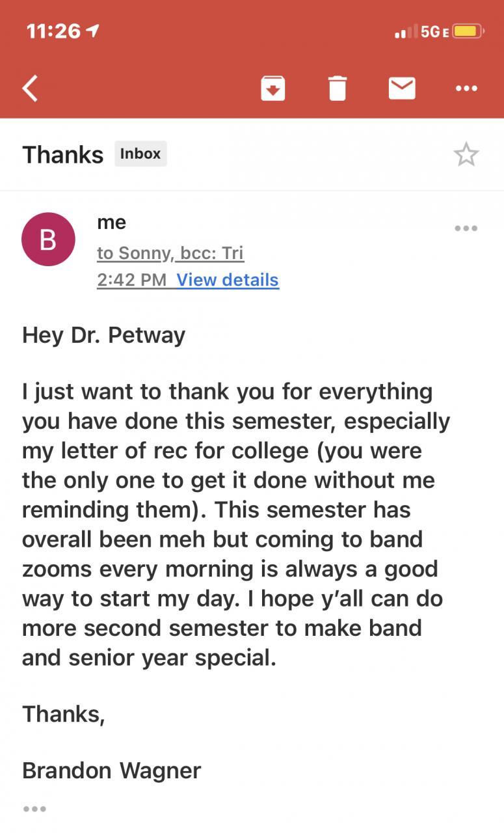Screen dimensions: 504x833
Task: Tap the sender avatar "B"
Action: pos(48,239)
